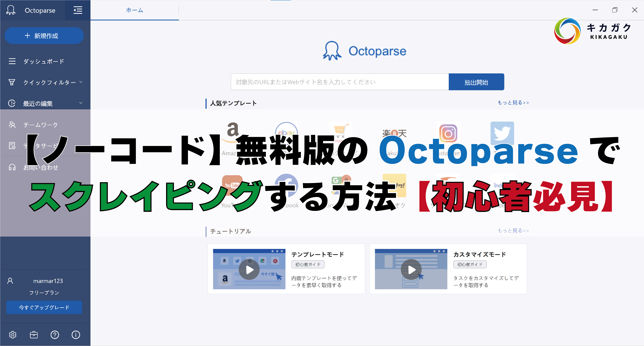Viewport: 644px width, 346px height.
Task: Expand the 最近の編集 chevron
Action: 81,103
